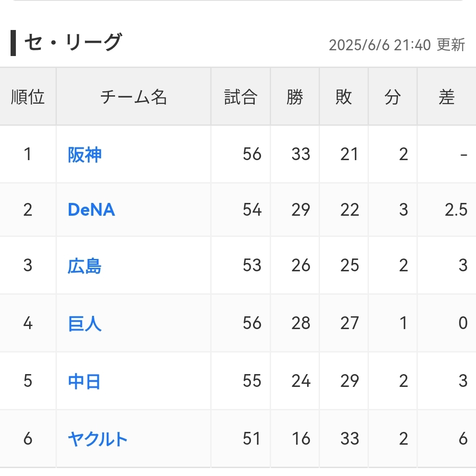Click the 勝 column header
Image resolution: width=476 pixels, height=476 pixels.
[295, 97]
